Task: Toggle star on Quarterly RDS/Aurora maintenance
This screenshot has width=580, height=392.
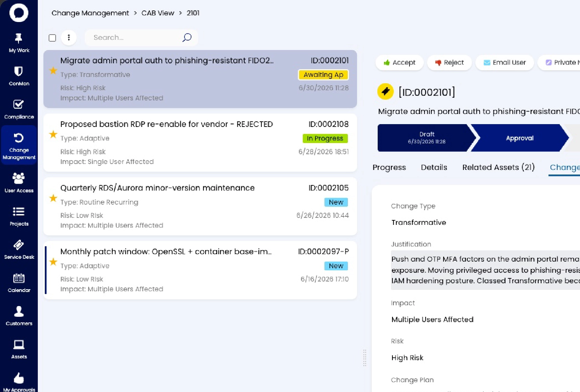Action: click(53, 198)
